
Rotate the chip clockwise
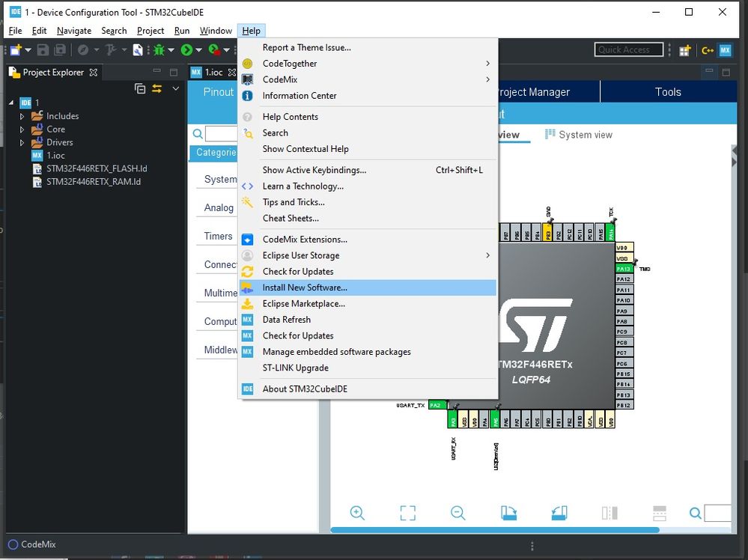point(508,513)
